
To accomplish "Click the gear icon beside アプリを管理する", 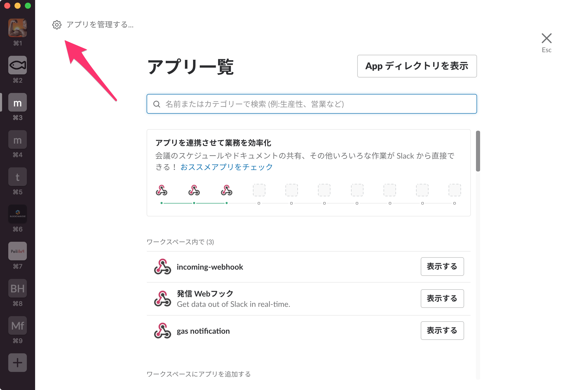I will point(57,25).
